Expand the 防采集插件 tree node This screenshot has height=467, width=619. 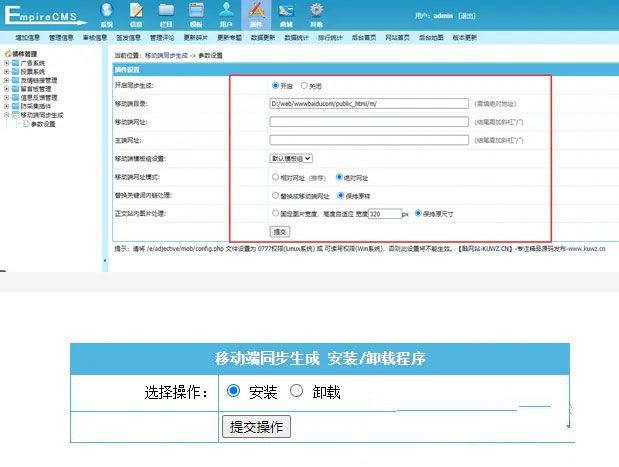pos(6,106)
